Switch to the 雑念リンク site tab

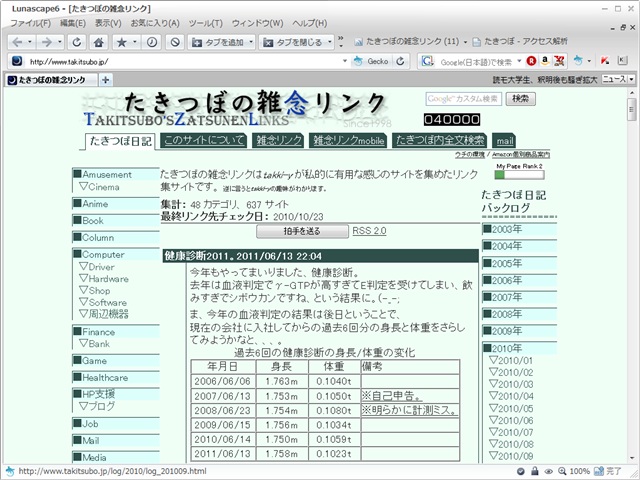pos(276,140)
